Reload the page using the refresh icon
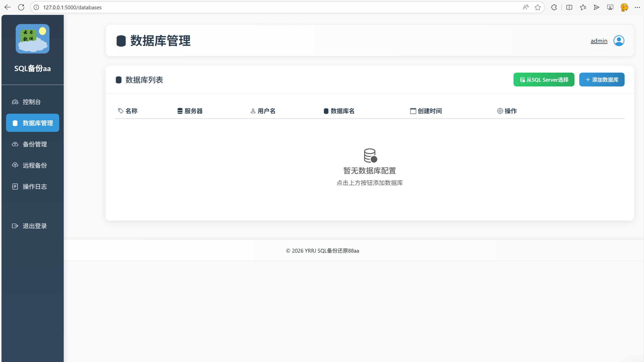 [x=21, y=7]
